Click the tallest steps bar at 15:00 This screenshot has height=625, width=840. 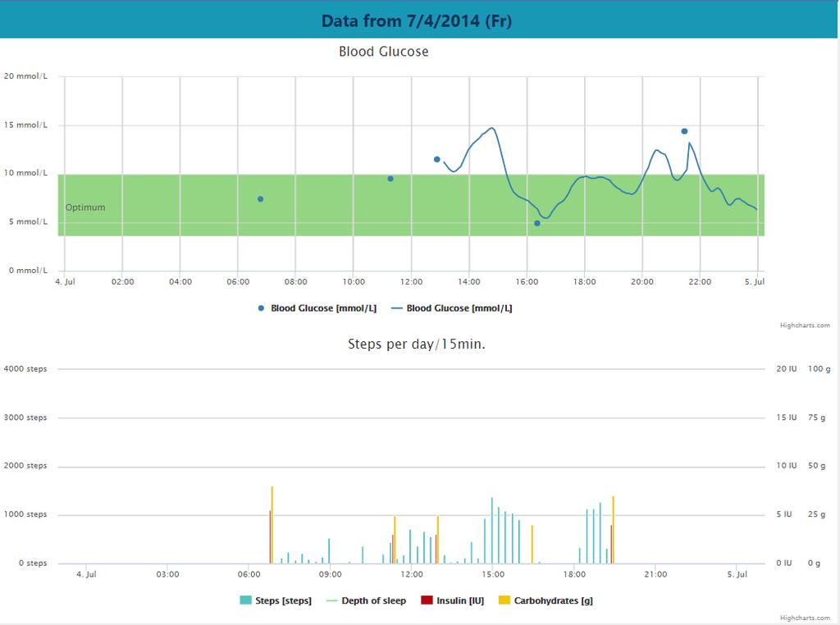click(492, 531)
